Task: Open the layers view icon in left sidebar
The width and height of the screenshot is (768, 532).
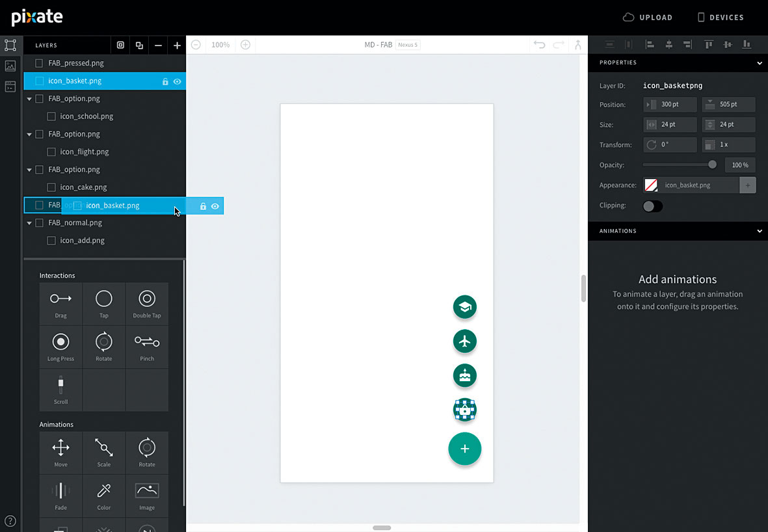Action: [10, 45]
